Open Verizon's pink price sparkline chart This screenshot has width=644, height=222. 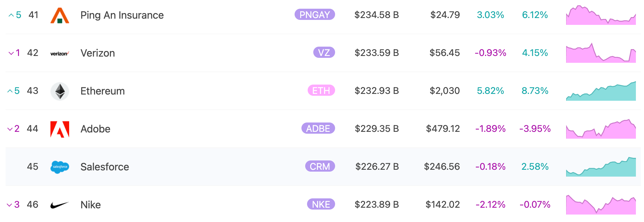tap(601, 53)
